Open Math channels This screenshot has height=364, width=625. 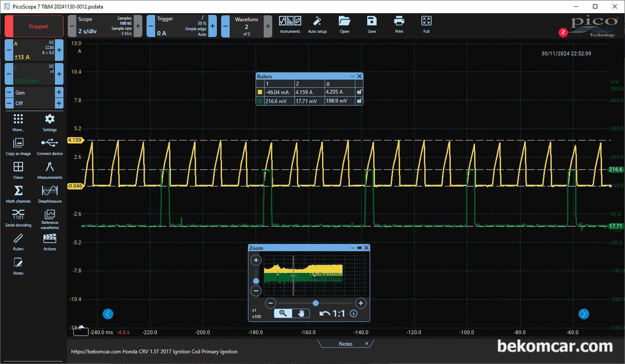(18, 194)
